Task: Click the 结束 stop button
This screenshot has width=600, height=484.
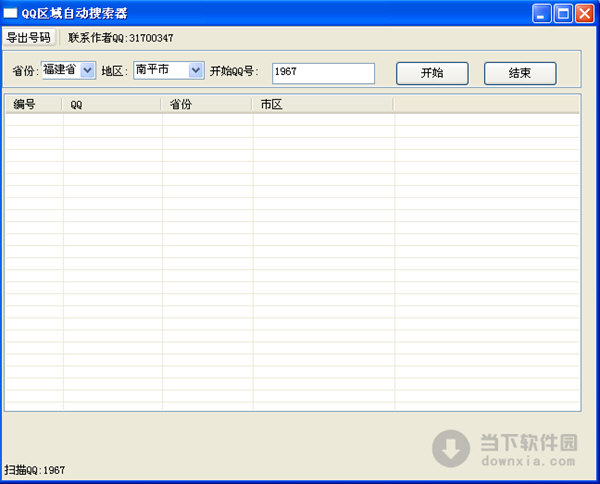Action: point(520,73)
